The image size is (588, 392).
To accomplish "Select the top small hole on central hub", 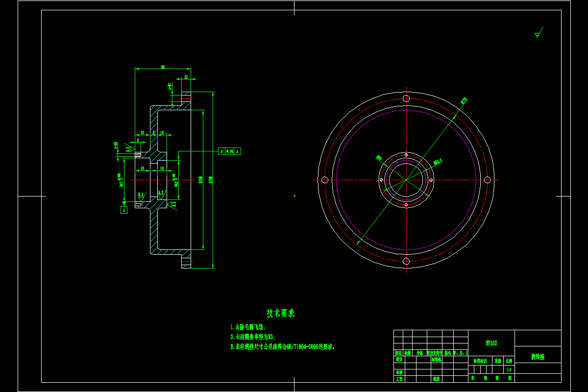I will pyautogui.click(x=406, y=154).
